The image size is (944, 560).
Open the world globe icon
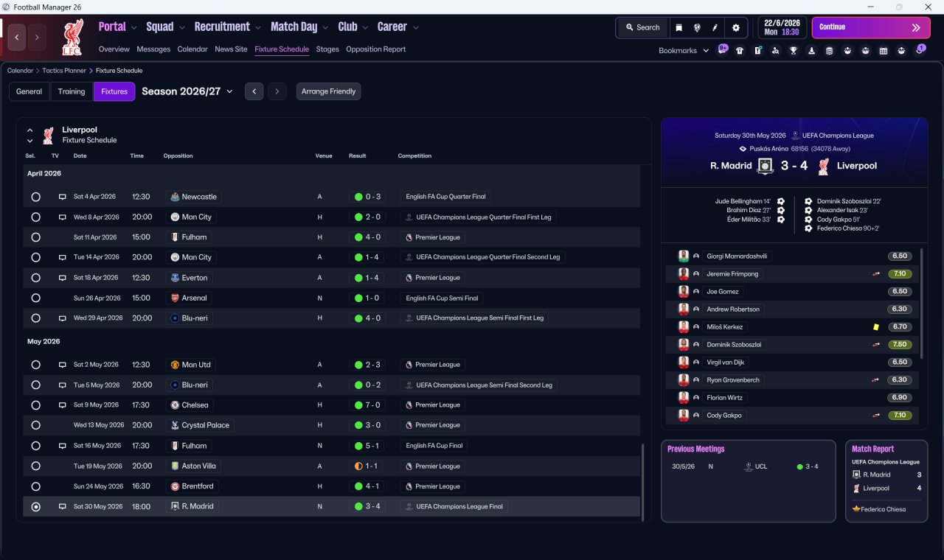click(697, 27)
